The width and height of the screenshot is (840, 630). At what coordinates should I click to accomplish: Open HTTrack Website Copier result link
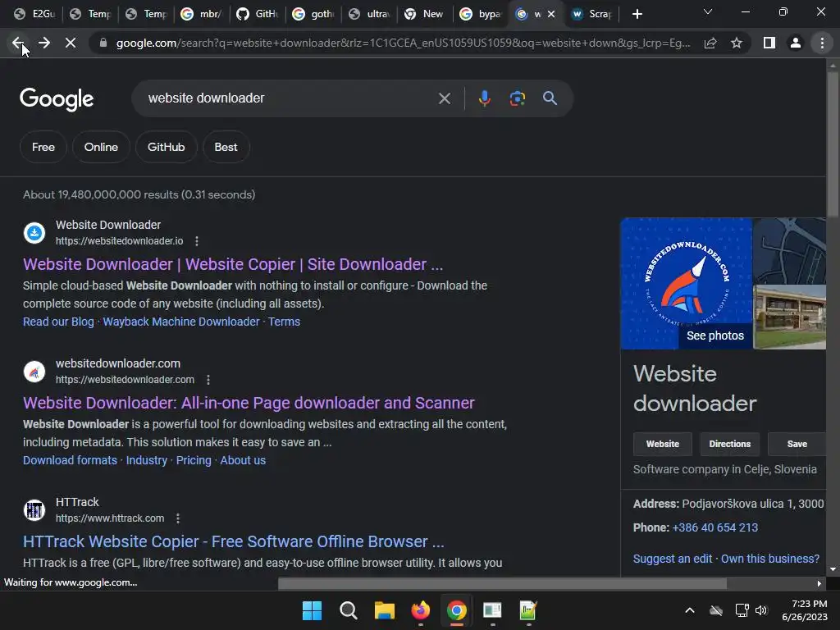(234, 541)
